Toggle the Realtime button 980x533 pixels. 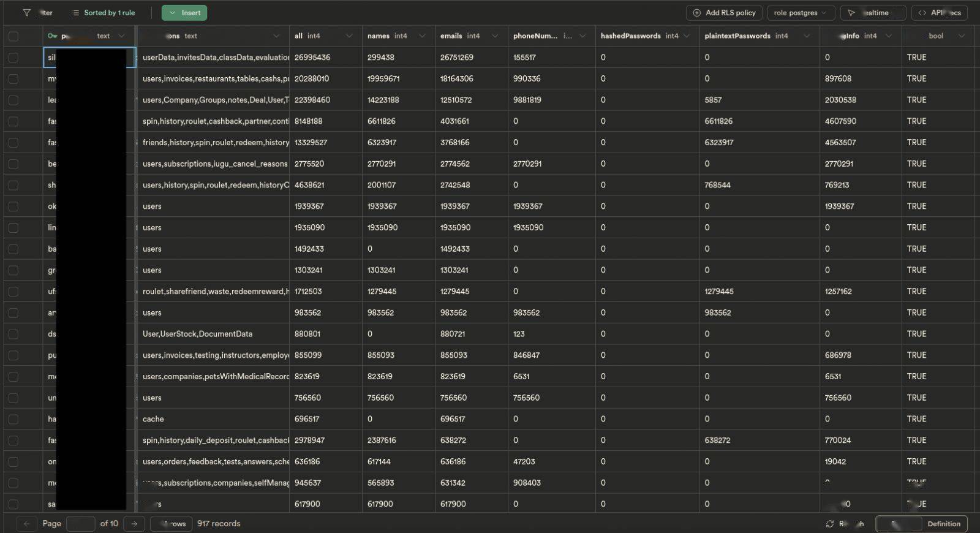(873, 13)
